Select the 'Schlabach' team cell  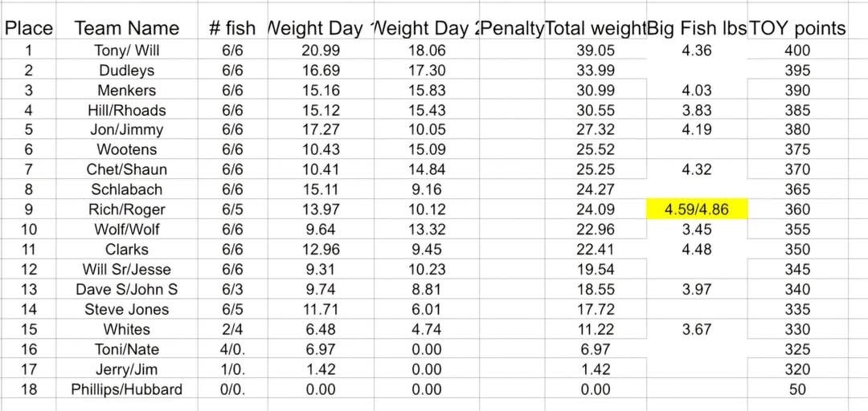pos(126,189)
